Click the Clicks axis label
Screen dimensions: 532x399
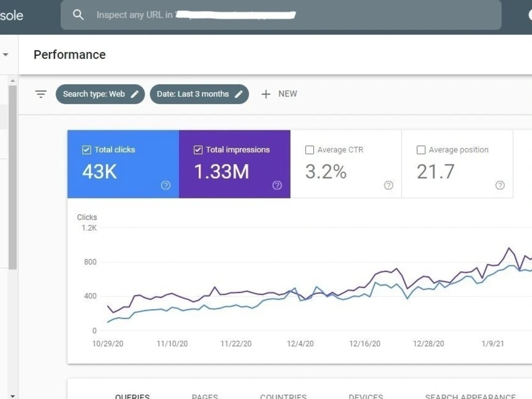tap(87, 217)
